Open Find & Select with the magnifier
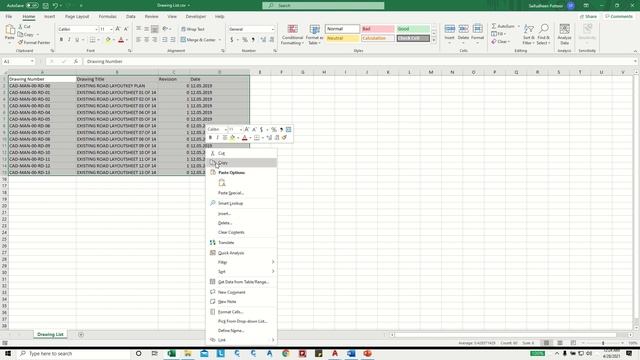640x360 pixels. tap(543, 34)
